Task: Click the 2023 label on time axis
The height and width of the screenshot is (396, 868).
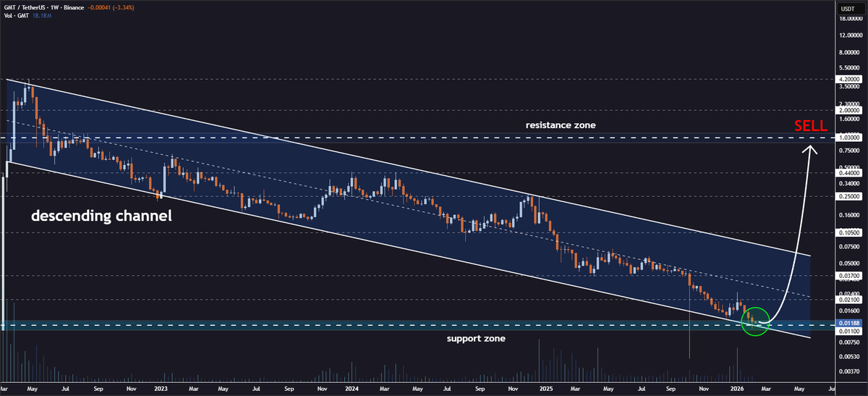Action: pyautogui.click(x=161, y=388)
